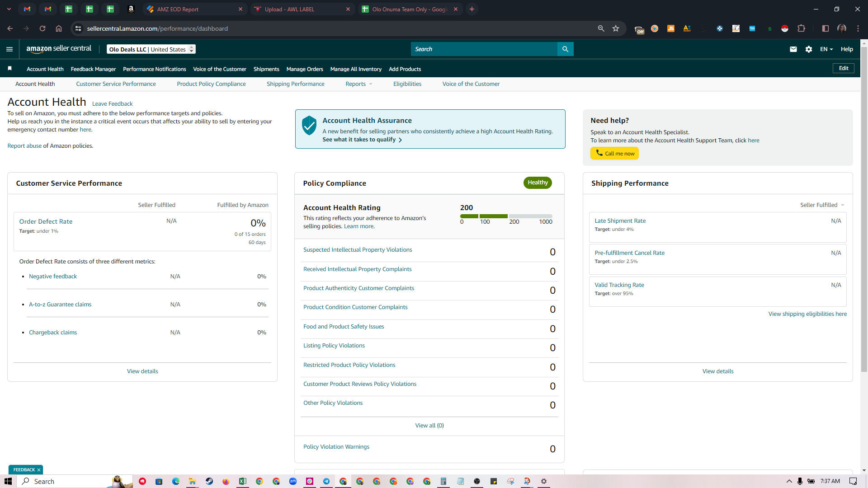Screen dimensions: 868x488
Task: Click View shipping eligibilities here
Action: click(x=807, y=314)
